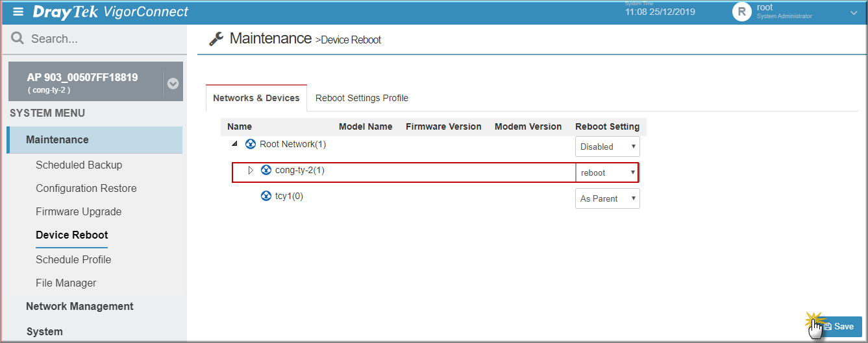This screenshot has width=868, height=343.
Task: Click the cong-ty-2 network icon
Action: (266, 170)
